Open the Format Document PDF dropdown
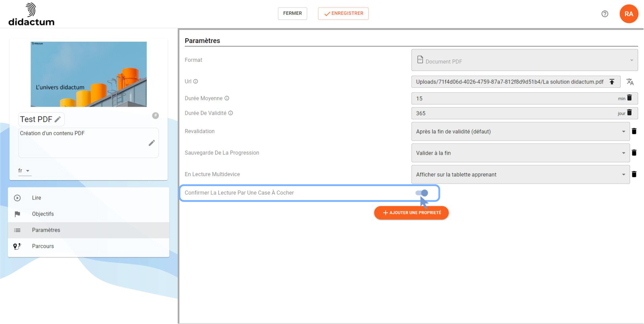This screenshot has width=644, height=324. pos(524,60)
